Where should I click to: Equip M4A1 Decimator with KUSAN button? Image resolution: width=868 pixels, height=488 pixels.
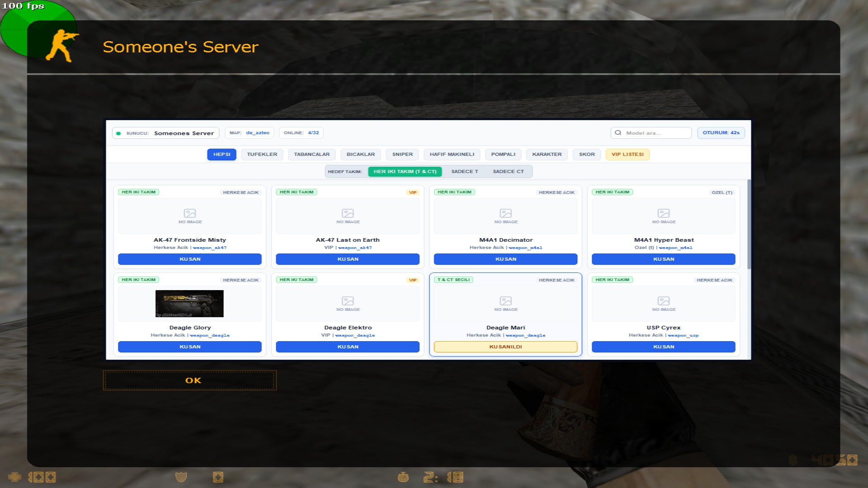click(x=505, y=259)
